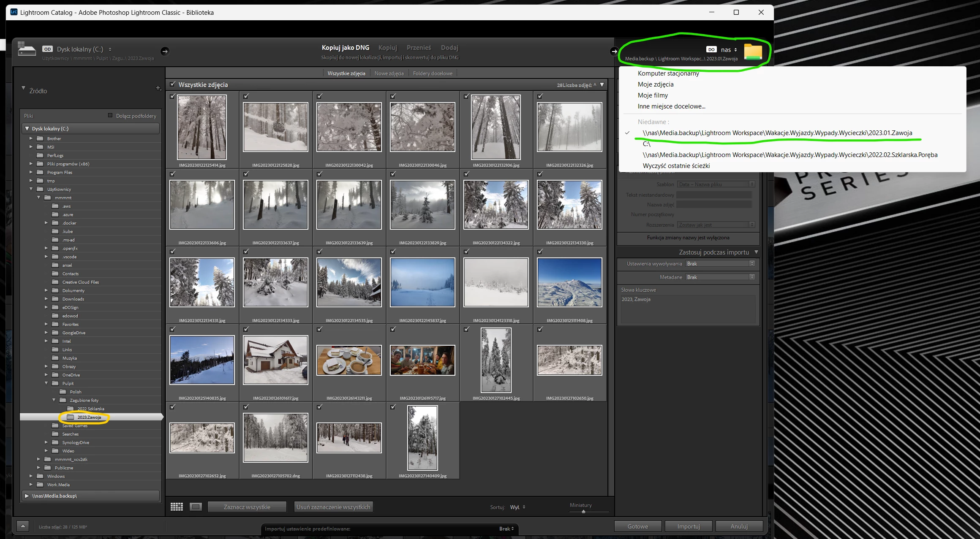
Task: Switch to loupe view icon in bottom toolbar
Action: (x=196, y=507)
